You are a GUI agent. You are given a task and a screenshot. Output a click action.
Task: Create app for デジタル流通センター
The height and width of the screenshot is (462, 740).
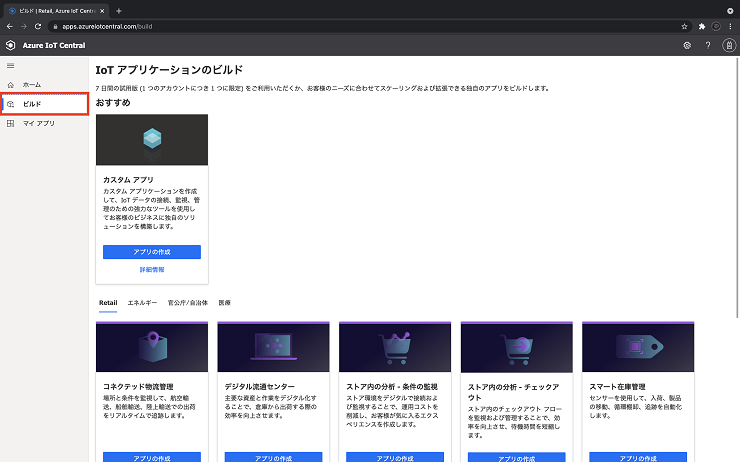pos(273,458)
